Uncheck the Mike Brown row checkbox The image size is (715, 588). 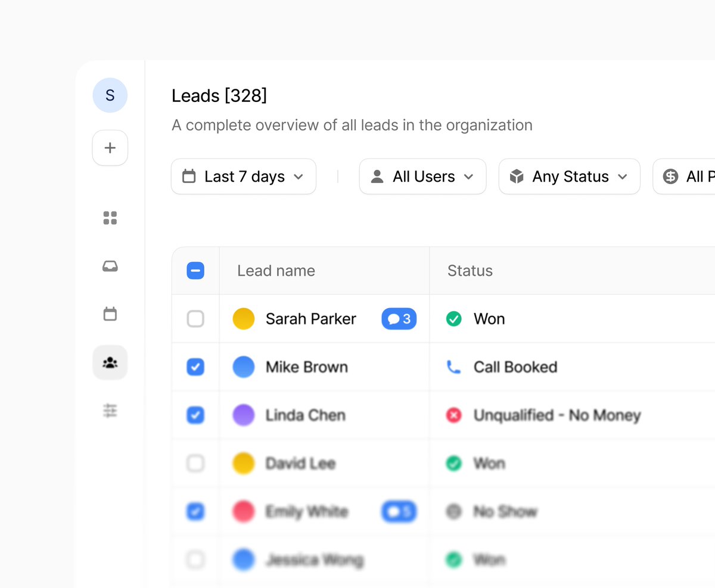click(x=195, y=367)
